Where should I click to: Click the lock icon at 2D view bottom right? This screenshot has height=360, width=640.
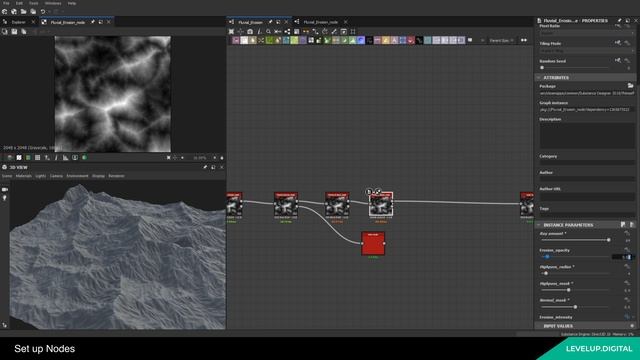click(x=222, y=158)
